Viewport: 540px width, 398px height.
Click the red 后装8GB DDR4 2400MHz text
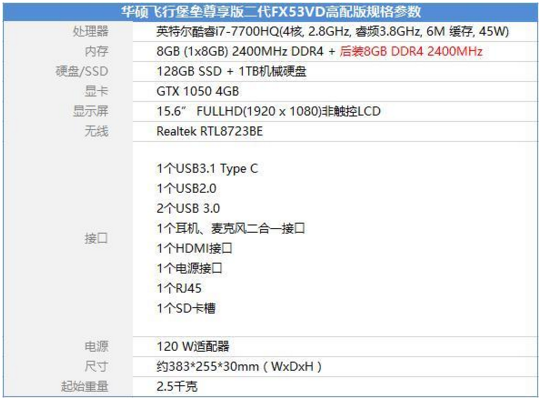[411, 51]
